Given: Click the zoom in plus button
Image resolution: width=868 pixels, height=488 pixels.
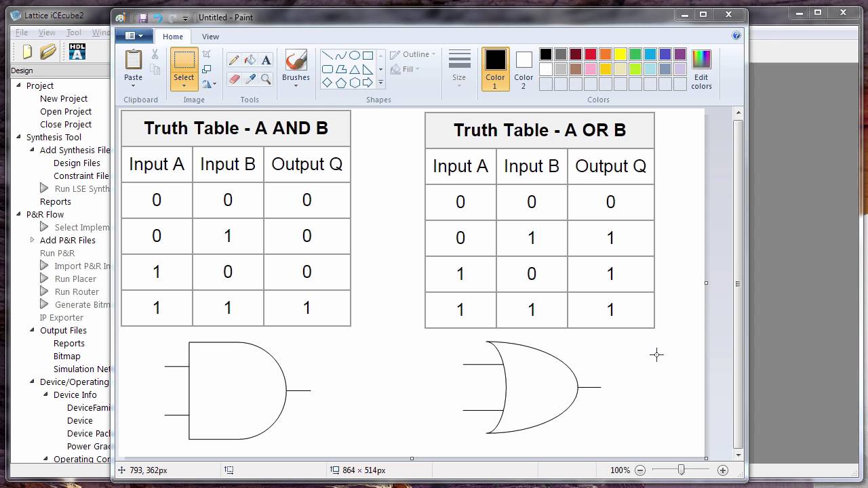Looking at the screenshot, I should click(x=723, y=470).
